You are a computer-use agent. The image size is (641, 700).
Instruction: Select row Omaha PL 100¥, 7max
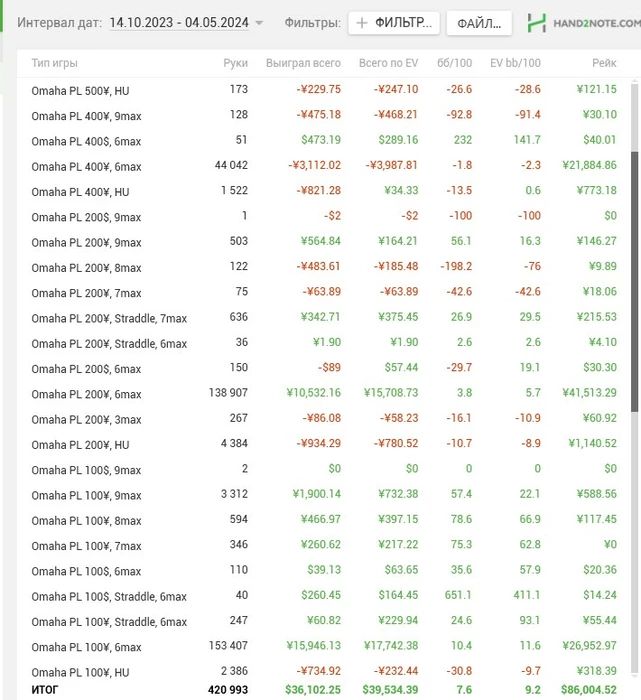(x=324, y=546)
